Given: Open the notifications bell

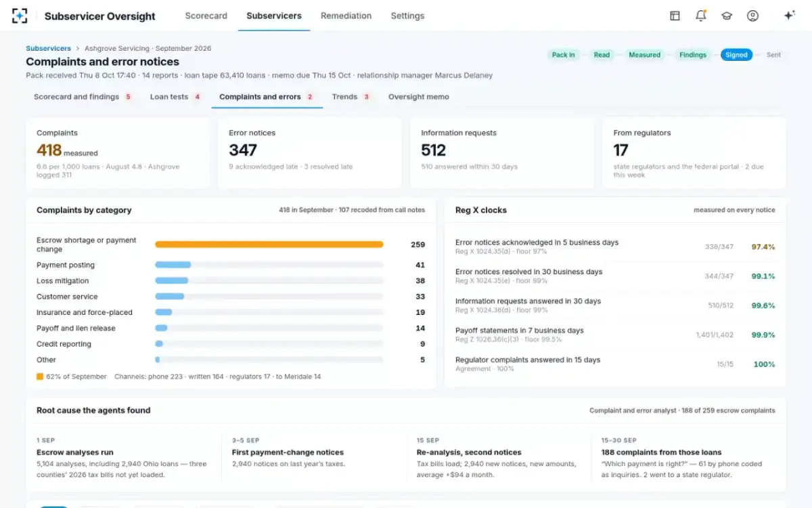Looking at the screenshot, I should [x=701, y=16].
